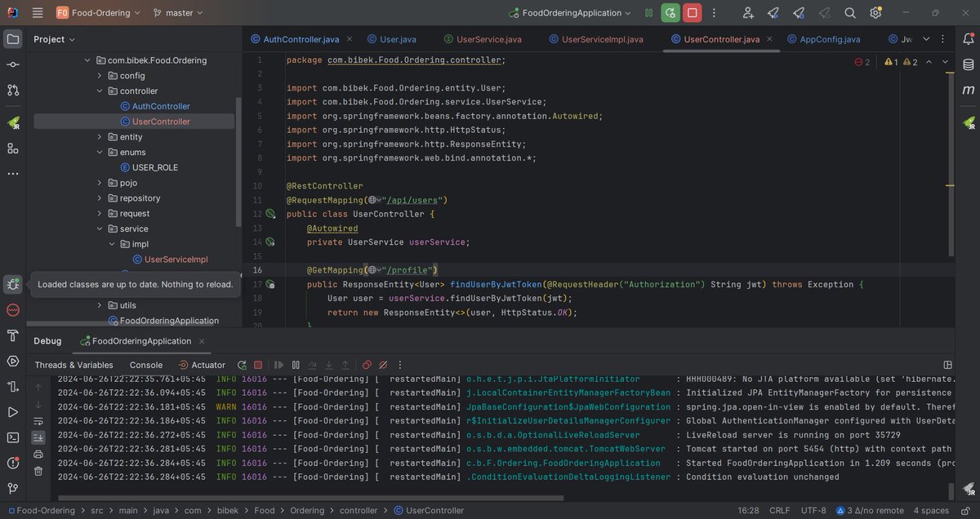Open the Notifications bell panel
Screen dimensions: 980x519
(x=968, y=38)
